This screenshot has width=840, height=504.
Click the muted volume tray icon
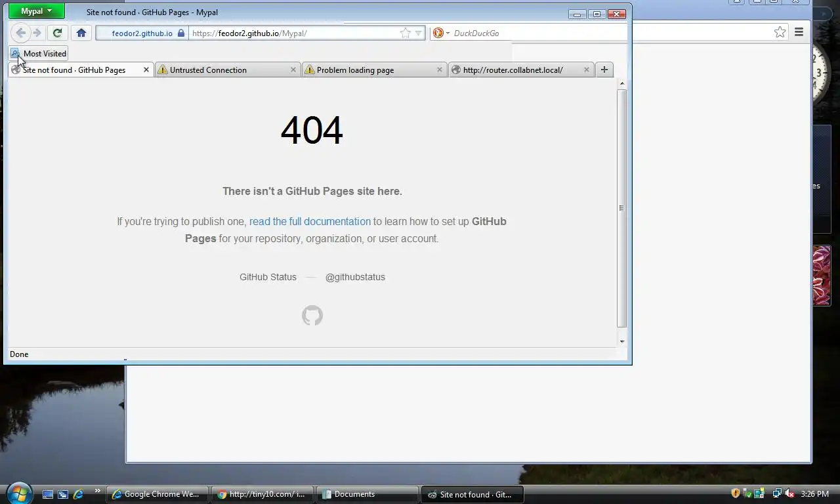pos(789,493)
